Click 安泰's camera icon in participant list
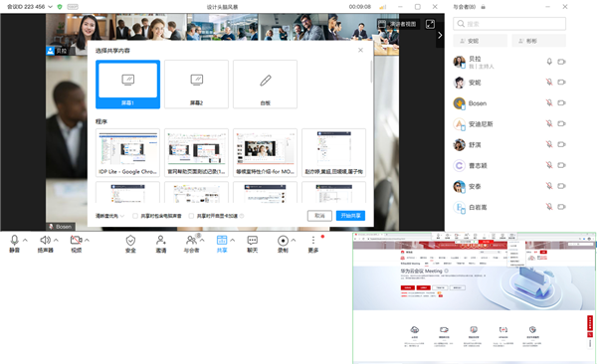This screenshot has width=597, height=364. click(x=561, y=186)
